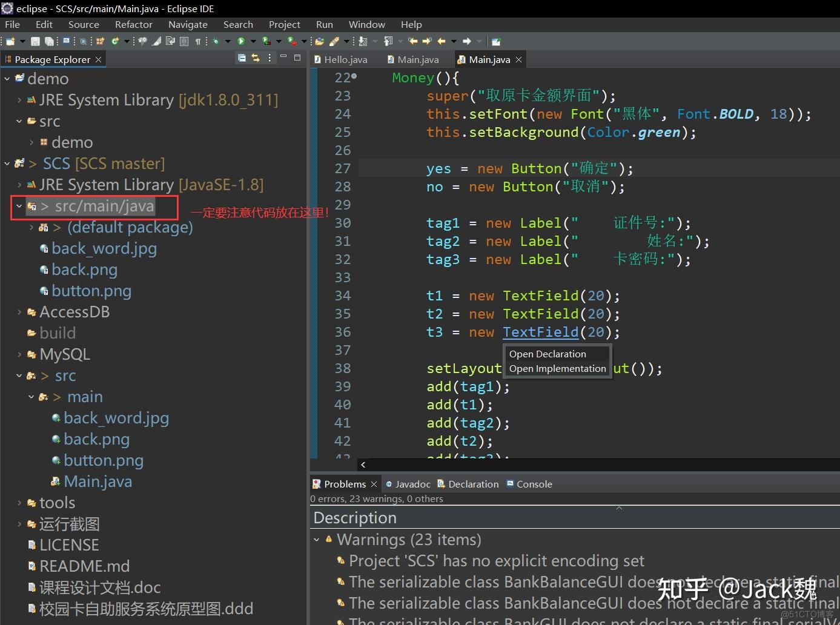Collapse the src/main/java source folder

(x=19, y=206)
